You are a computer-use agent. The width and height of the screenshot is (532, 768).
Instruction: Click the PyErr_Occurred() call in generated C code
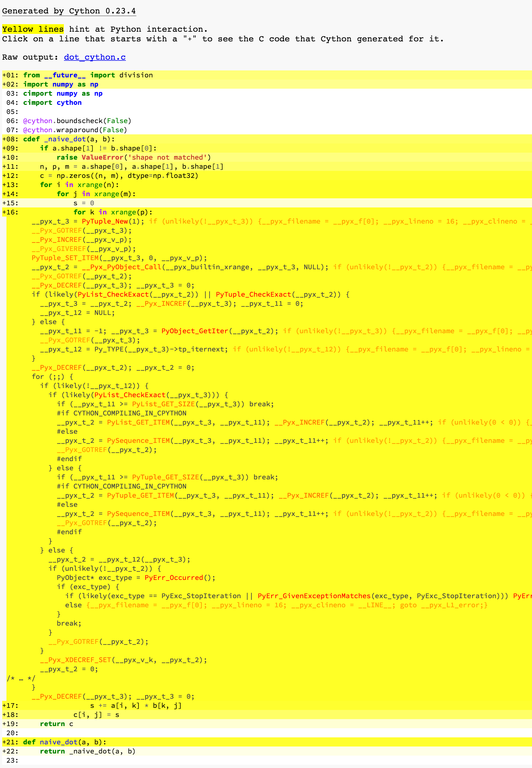click(173, 577)
